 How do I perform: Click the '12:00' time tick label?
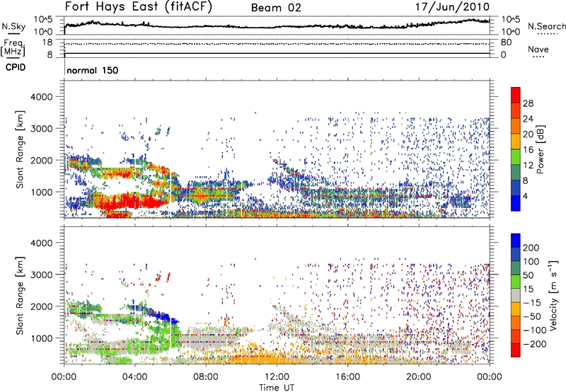[277, 377]
